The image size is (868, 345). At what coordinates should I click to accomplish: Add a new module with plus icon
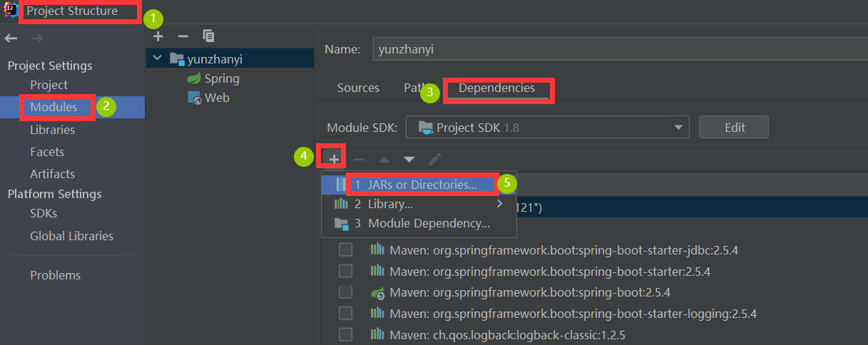pyautogui.click(x=158, y=36)
